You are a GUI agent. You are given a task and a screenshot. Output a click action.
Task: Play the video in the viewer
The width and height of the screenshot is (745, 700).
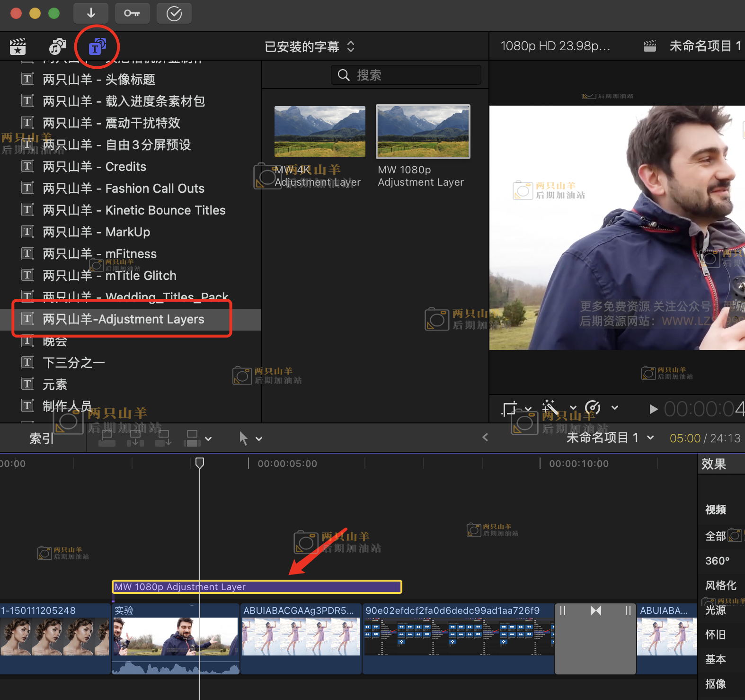pyautogui.click(x=653, y=409)
